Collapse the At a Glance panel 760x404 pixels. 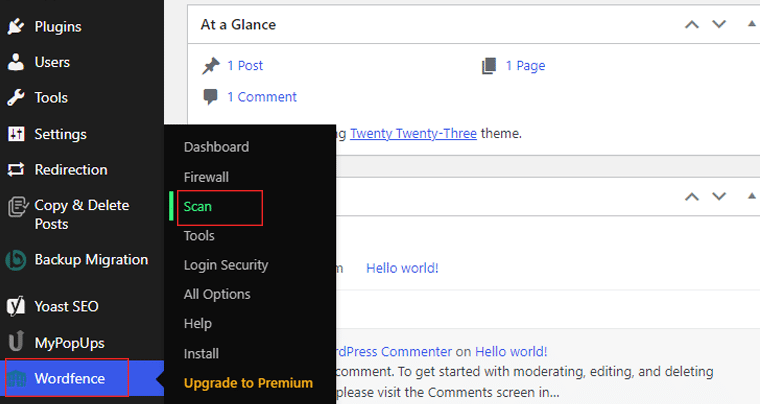[x=751, y=24]
